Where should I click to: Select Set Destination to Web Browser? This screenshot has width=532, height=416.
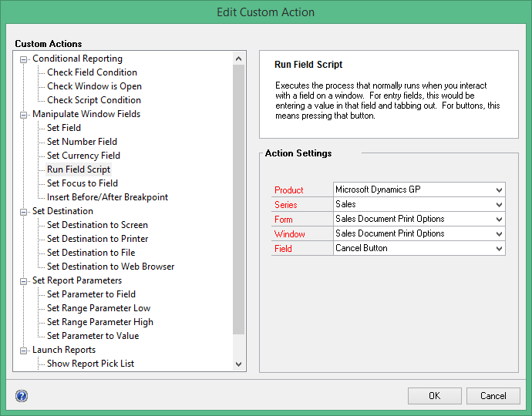click(110, 267)
